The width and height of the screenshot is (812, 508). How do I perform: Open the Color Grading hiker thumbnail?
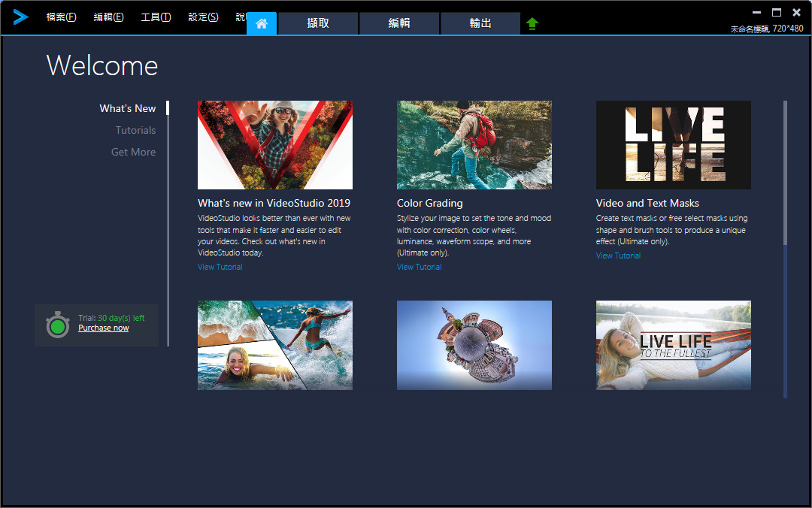(474, 145)
